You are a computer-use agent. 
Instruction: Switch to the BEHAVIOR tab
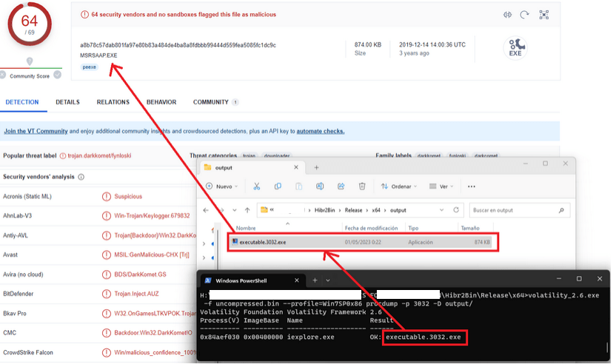tap(161, 102)
